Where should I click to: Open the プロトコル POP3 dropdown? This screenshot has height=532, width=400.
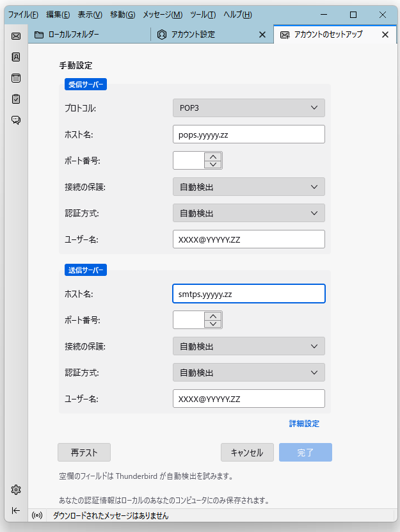249,108
